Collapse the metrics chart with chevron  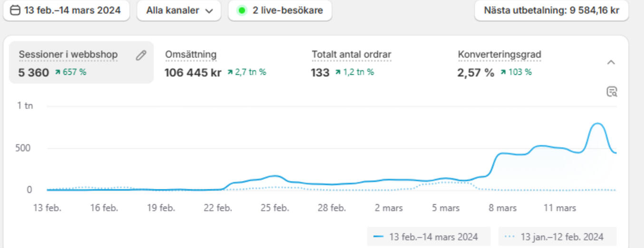[612, 62]
